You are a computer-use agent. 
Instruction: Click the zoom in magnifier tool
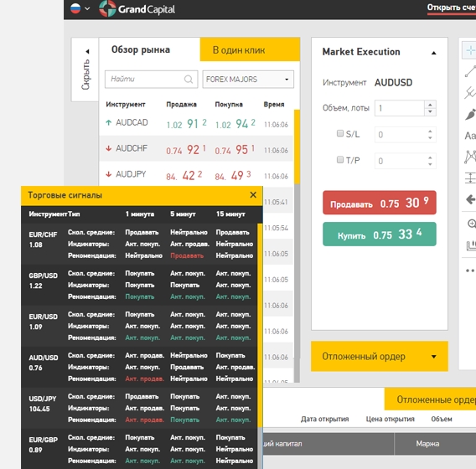[x=471, y=224]
